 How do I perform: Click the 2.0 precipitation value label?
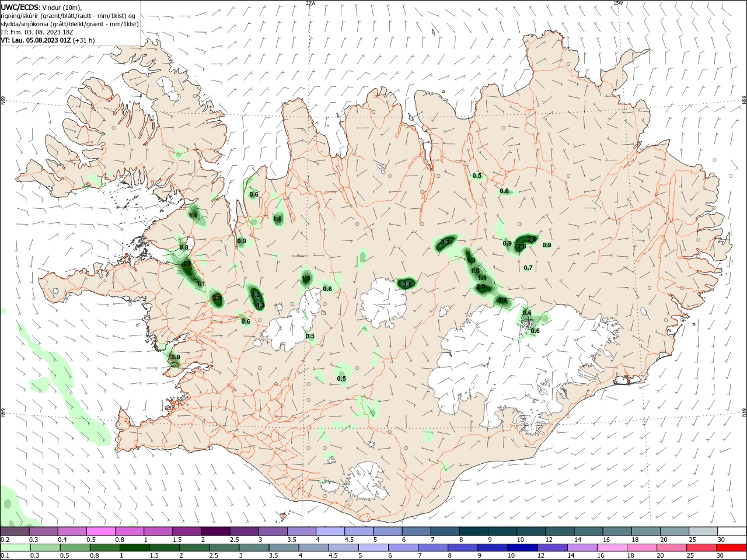[481, 287]
